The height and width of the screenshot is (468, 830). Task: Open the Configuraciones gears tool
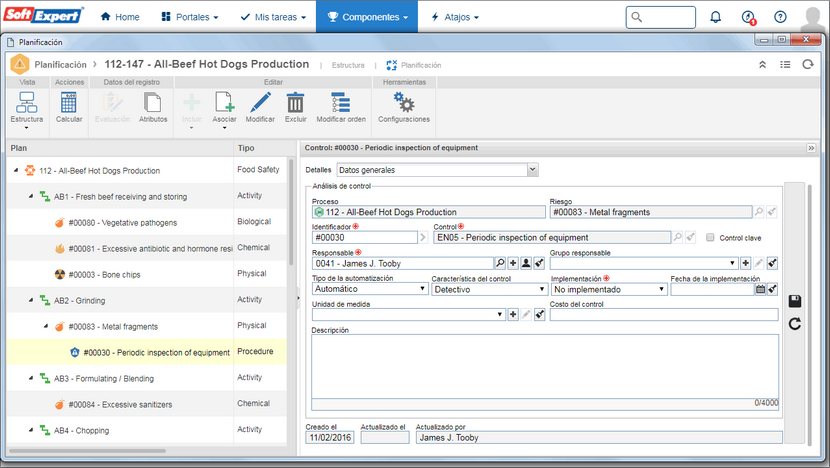[404, 107]
